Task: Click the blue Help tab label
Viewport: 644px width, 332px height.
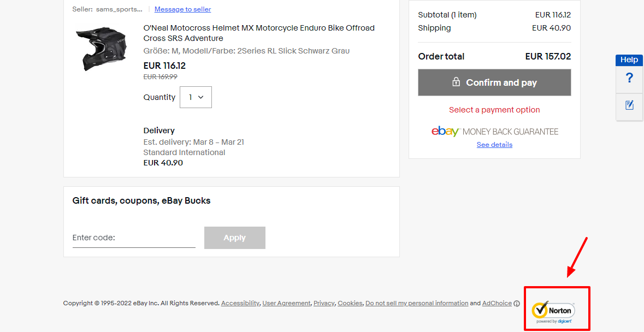Action: pos(629,60)
